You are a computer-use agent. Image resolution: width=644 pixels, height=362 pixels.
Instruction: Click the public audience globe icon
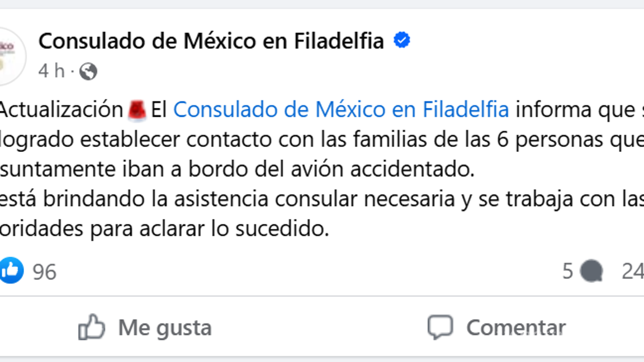coord(89,72)
